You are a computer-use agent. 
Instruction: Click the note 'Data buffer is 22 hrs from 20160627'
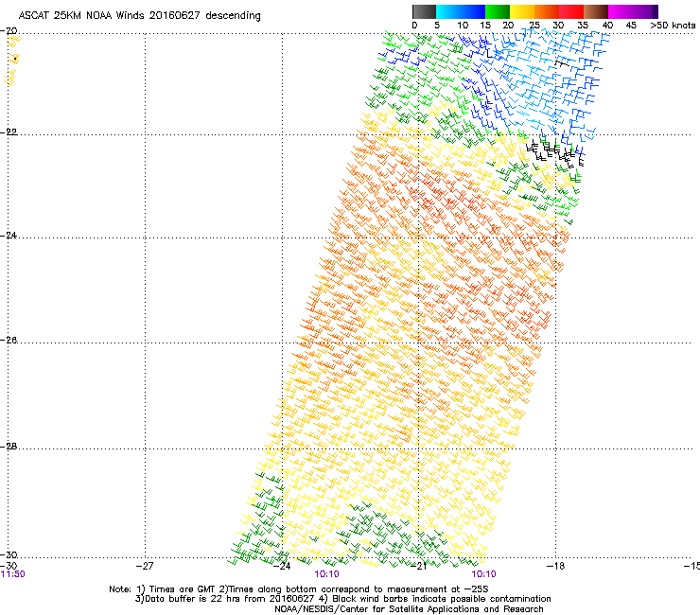(226, 599)
